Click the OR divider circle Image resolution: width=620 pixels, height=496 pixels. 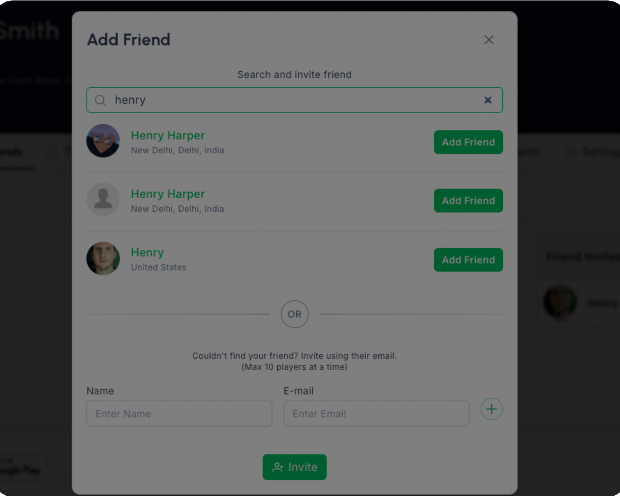pyautogui.click(x=295, y=314)
